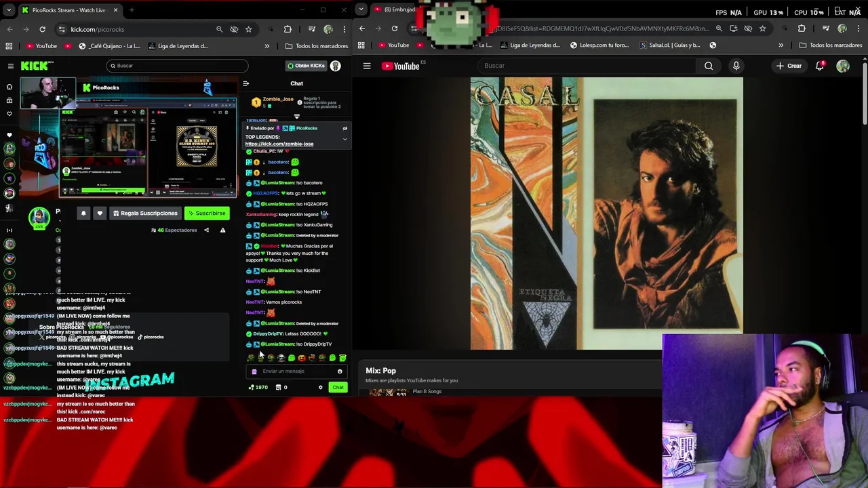Click YouTube 'Crear' button

coord(789,66)
